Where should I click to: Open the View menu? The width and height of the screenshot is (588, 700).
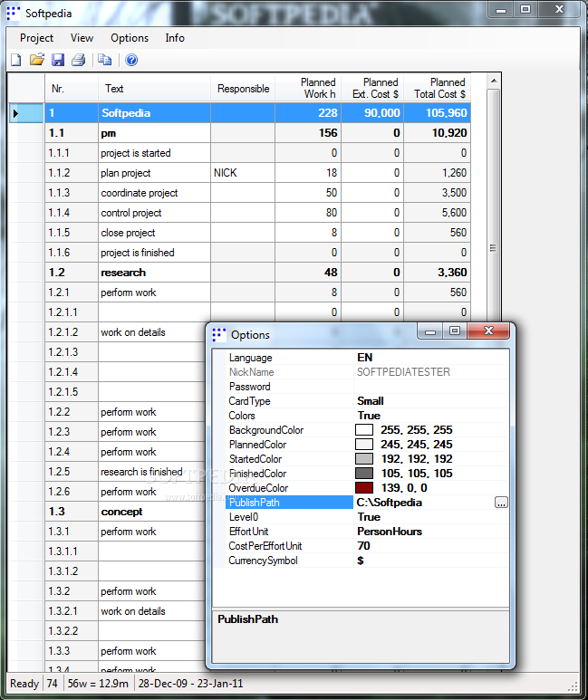[82, 38]
